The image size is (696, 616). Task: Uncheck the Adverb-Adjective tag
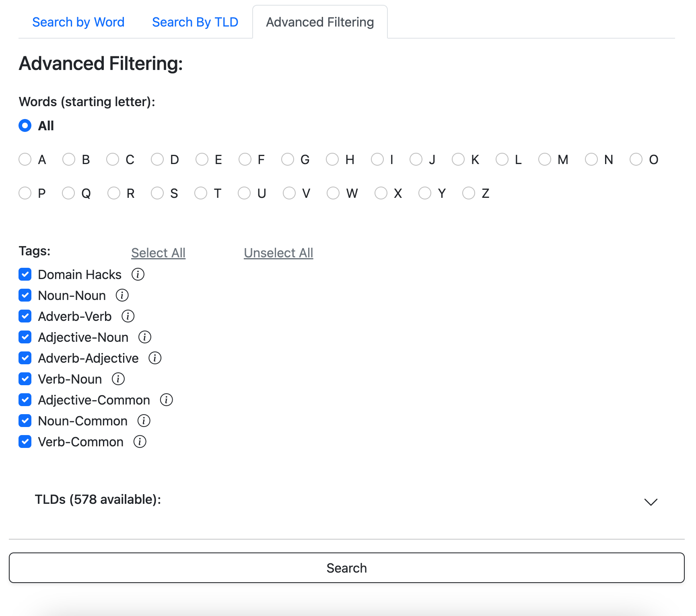pos(25,358)
